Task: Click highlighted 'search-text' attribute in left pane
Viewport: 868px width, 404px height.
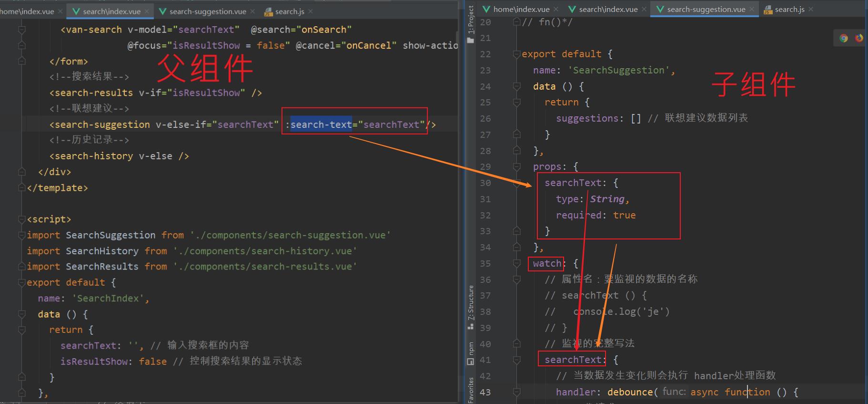Action: pyautogui.click(x=321, y=124)
